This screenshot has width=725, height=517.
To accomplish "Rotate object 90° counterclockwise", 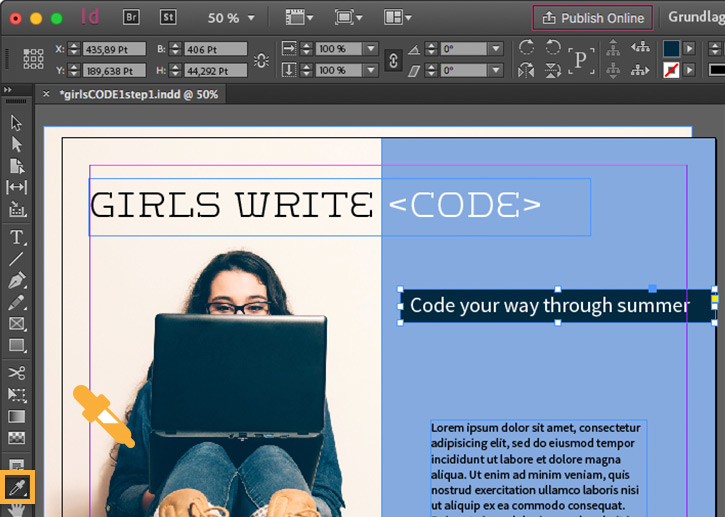I will (x=553, y=47).
